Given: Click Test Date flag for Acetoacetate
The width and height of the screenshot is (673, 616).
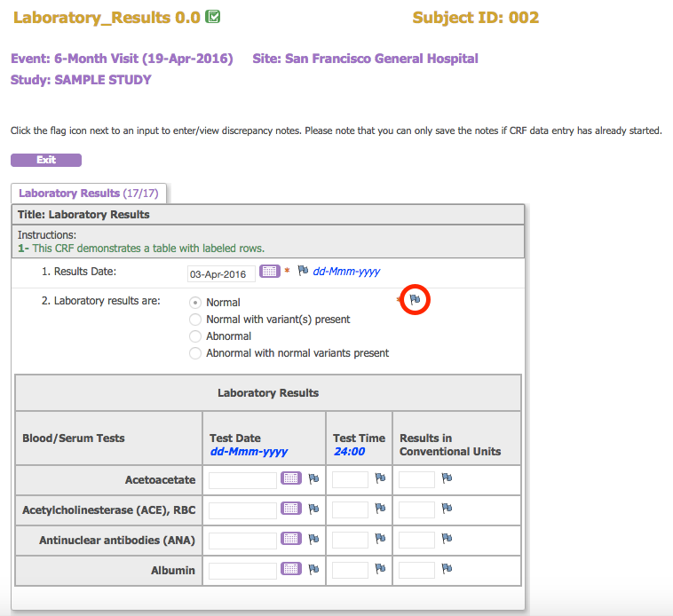Looking at the screenshot, I should [313, 479].
